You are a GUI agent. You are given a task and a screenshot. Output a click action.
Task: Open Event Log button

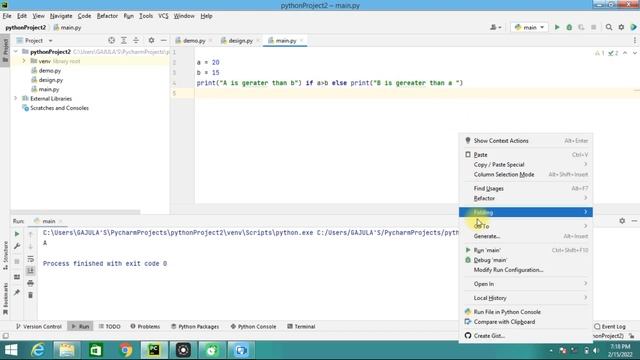click(610, 327)
